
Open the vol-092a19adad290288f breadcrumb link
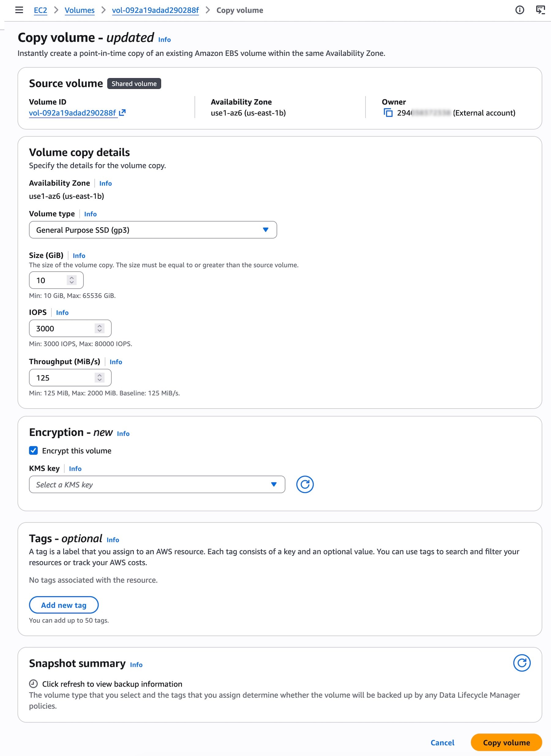155,10
